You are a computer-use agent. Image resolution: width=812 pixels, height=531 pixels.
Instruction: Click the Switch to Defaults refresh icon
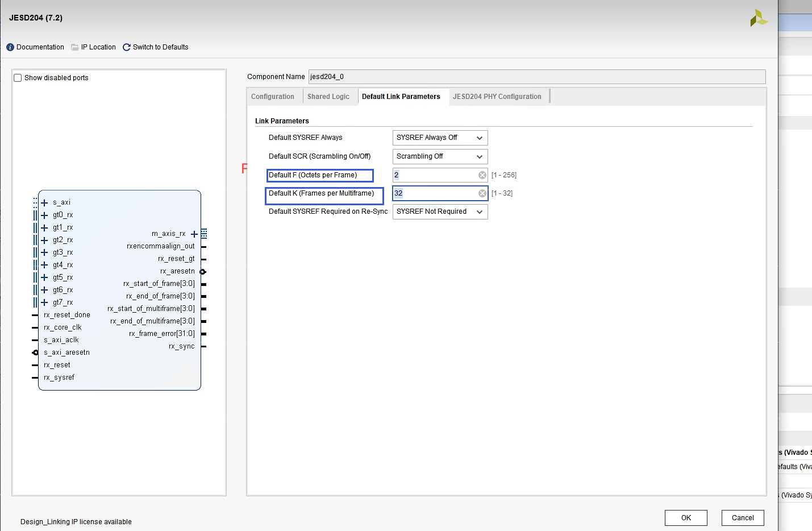(x=127, y=47)
